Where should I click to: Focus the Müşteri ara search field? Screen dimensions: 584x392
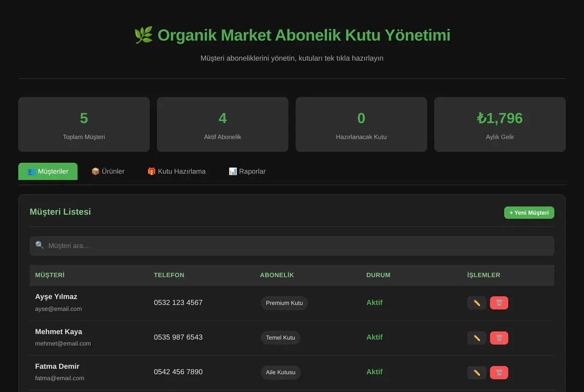point(292,246)
